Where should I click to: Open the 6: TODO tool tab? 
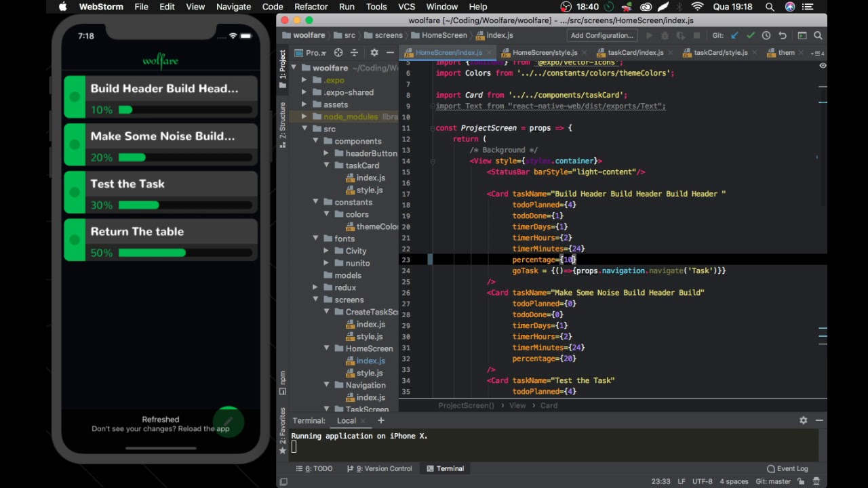pos(314,468)
